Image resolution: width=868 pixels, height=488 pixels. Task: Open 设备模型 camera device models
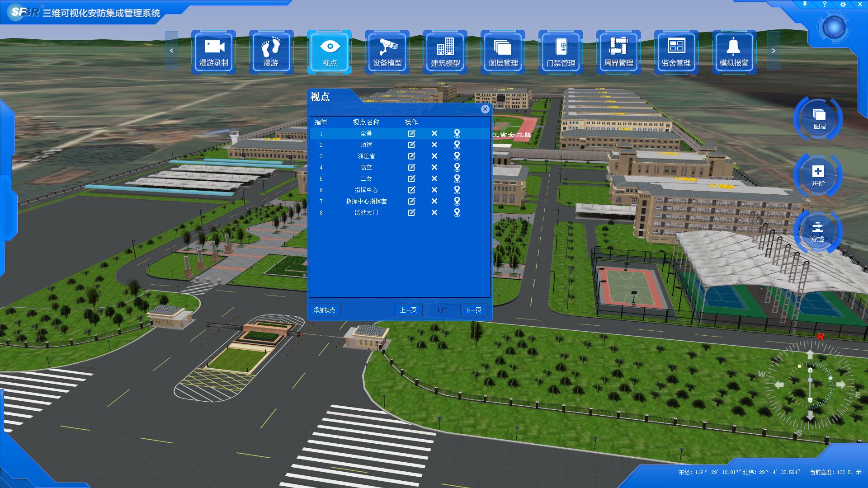387,51
